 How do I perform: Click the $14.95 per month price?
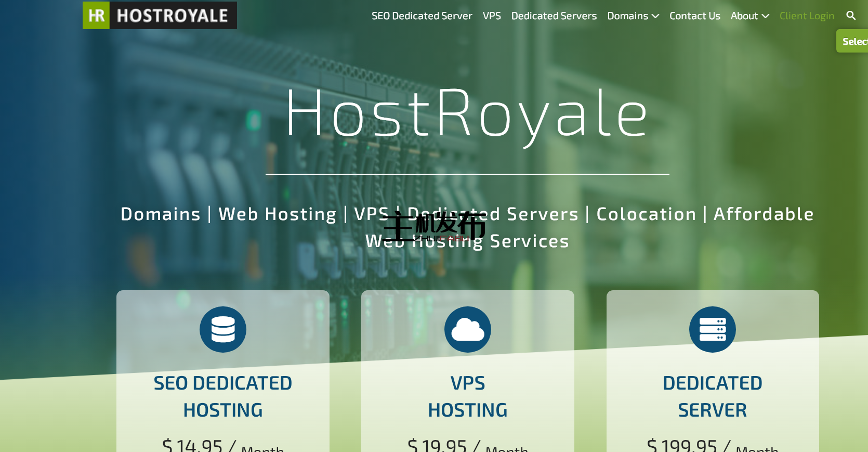223,445
